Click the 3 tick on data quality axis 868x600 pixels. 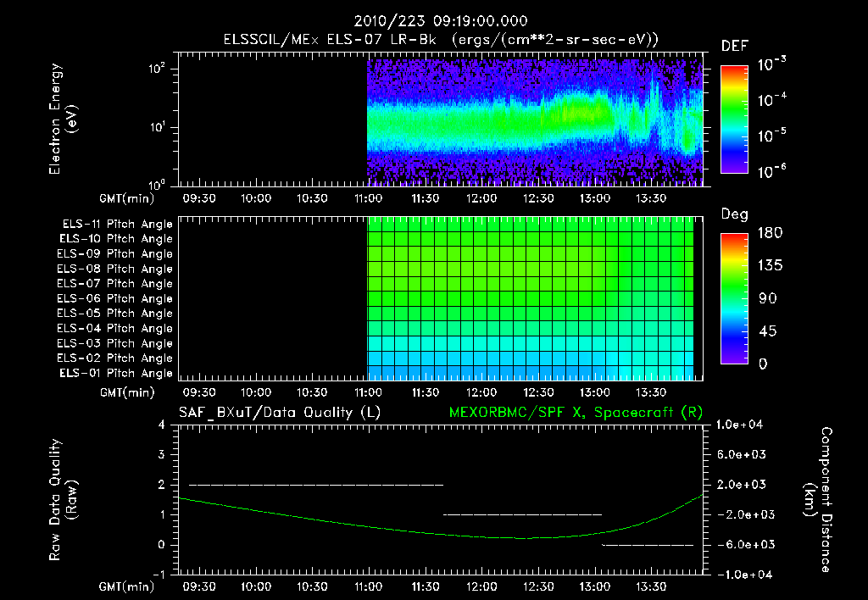tap(162, 454)
